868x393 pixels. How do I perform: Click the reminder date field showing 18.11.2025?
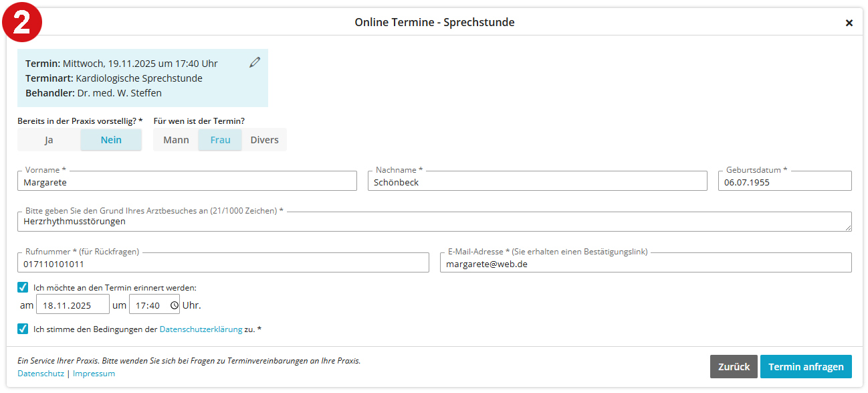pos(73,304)
